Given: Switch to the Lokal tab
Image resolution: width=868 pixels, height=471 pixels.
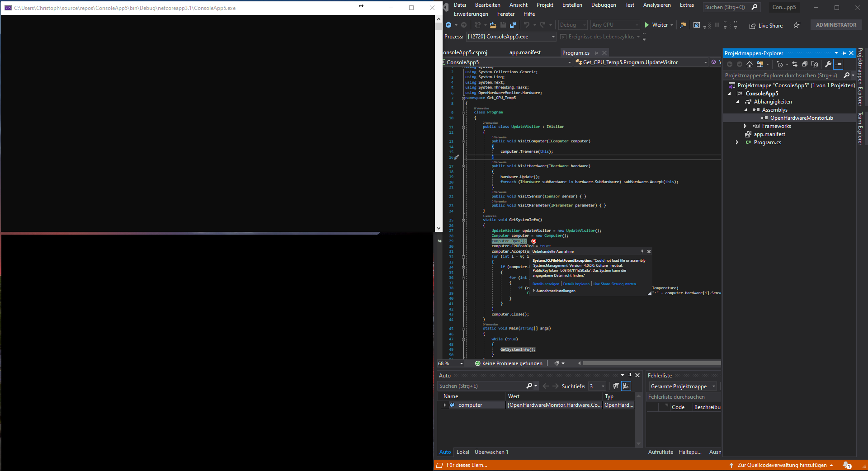Looking at the screenshot, I should (462, 452).
